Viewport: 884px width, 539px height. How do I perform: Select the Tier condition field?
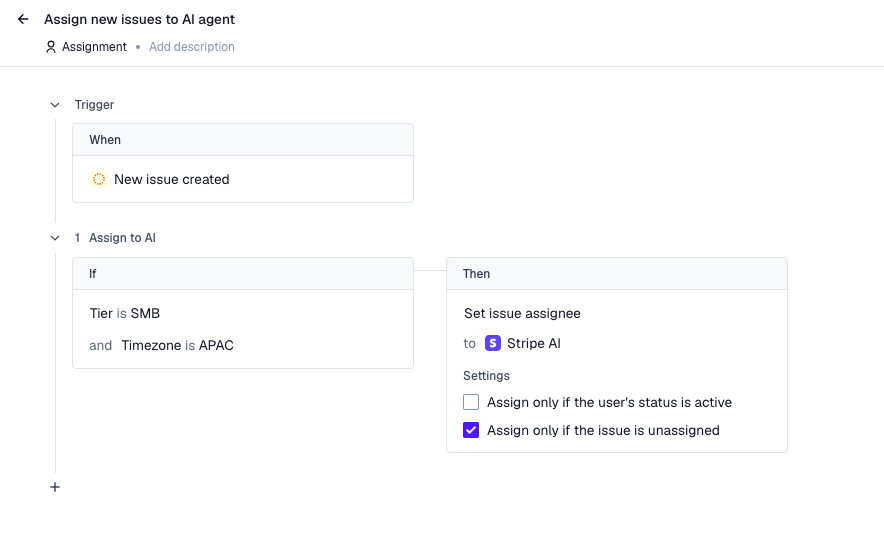(x=101, y=313)
